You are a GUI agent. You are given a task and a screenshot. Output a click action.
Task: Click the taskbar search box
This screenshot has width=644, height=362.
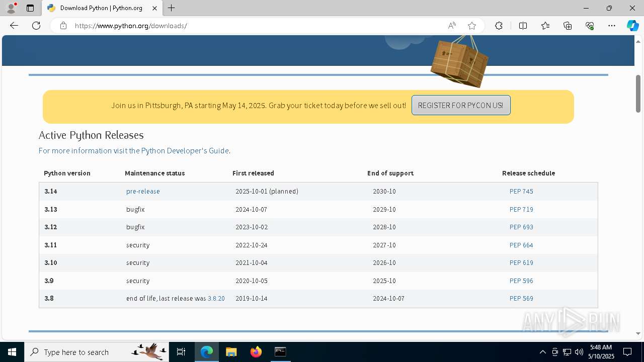97,352
